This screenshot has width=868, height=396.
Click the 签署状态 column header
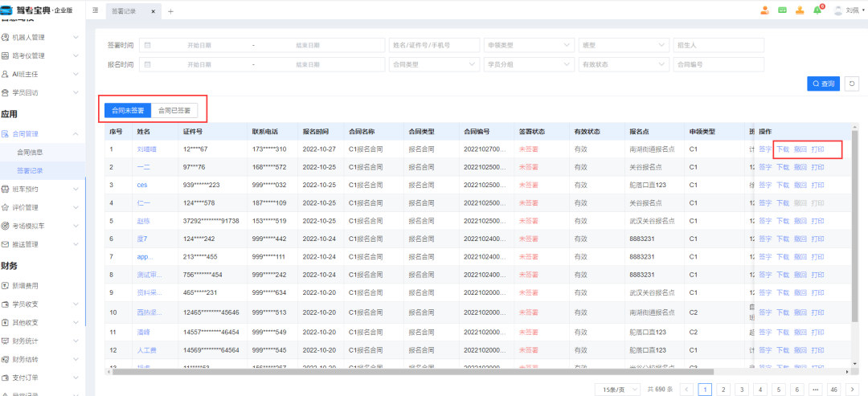pyautogui.click(x=532, y=132)
